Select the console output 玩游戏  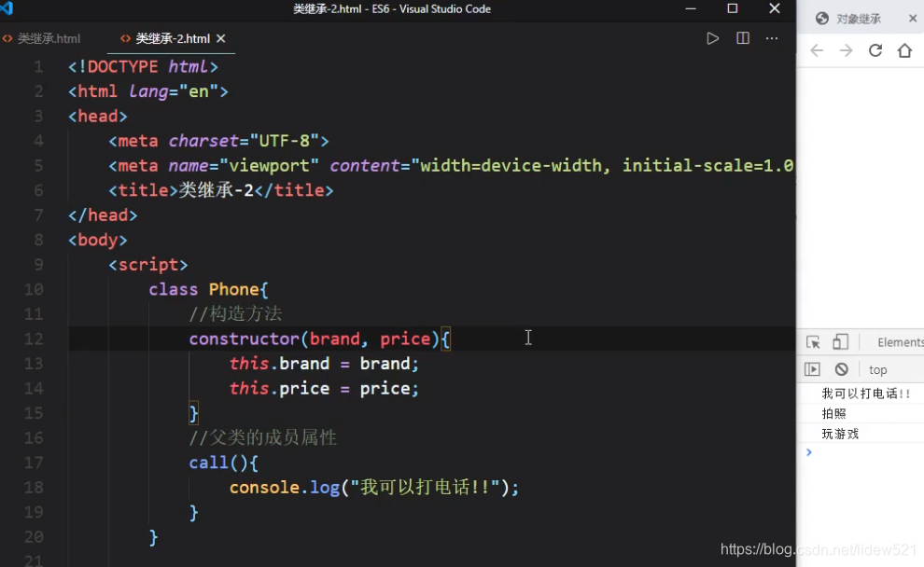840,434
